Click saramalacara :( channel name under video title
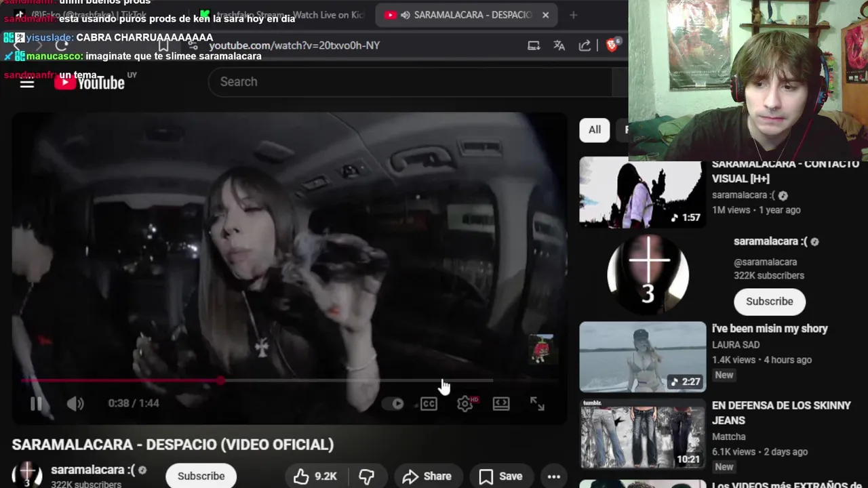Image resolution: width=868 pixels, height=488 pixels. point(93,470)
